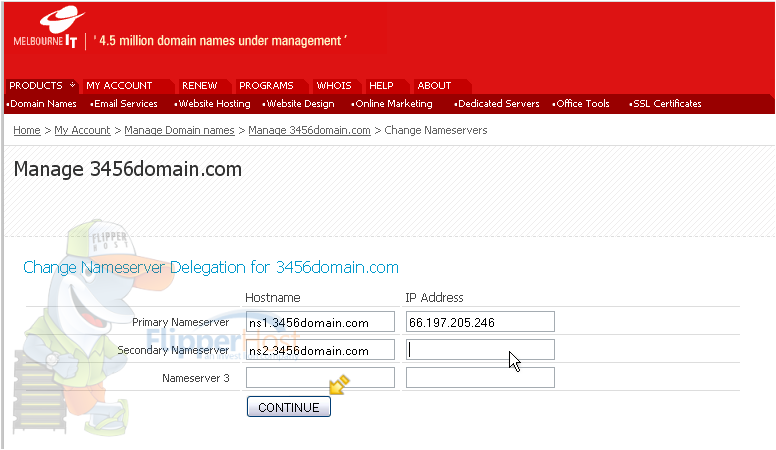Screen dimensions: 776x450
Task: Click the Nameserver 3 label
Action: [x=196, y=378]
